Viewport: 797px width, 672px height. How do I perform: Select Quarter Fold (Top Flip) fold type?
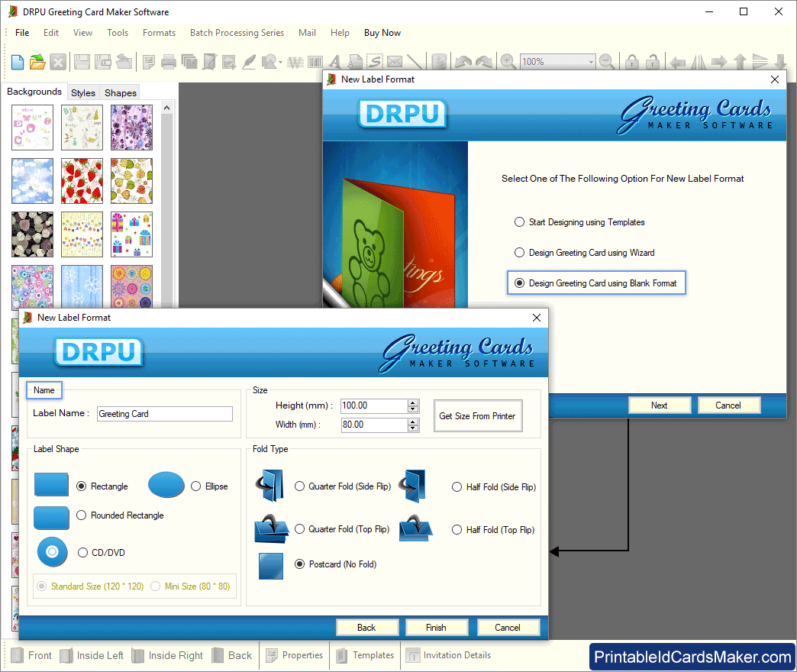(342, 529)
